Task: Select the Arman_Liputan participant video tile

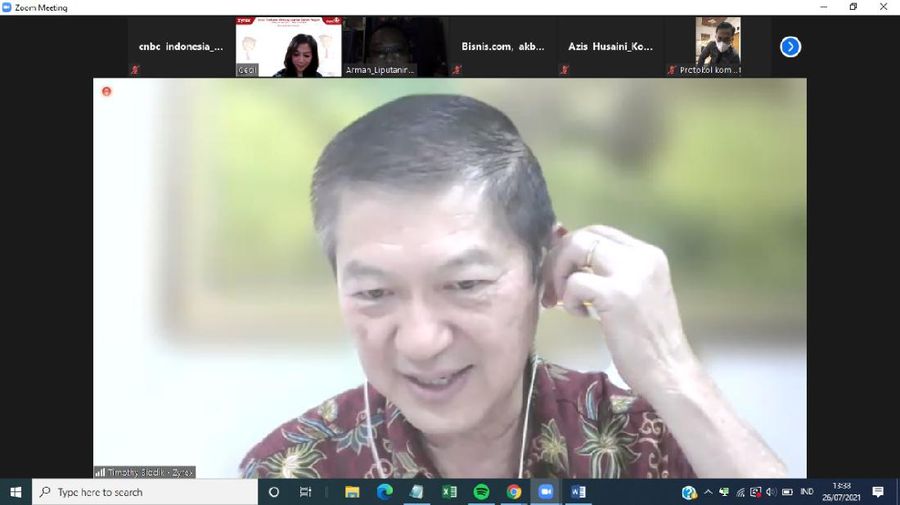Action: [395, 46]
